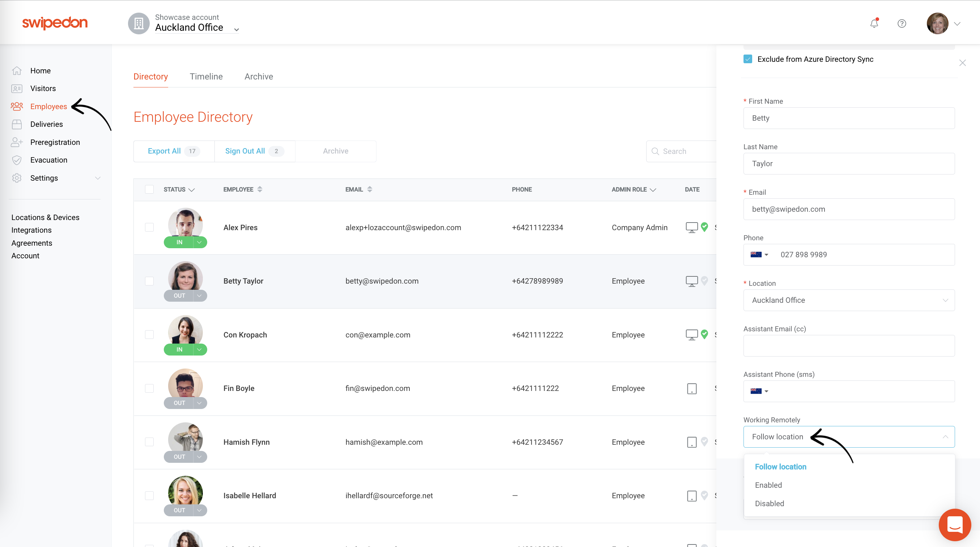The width and height of the screenshot is (980, 547).
Task: Click the Evacuation shield icon
Action: click(x=17, y=160)
